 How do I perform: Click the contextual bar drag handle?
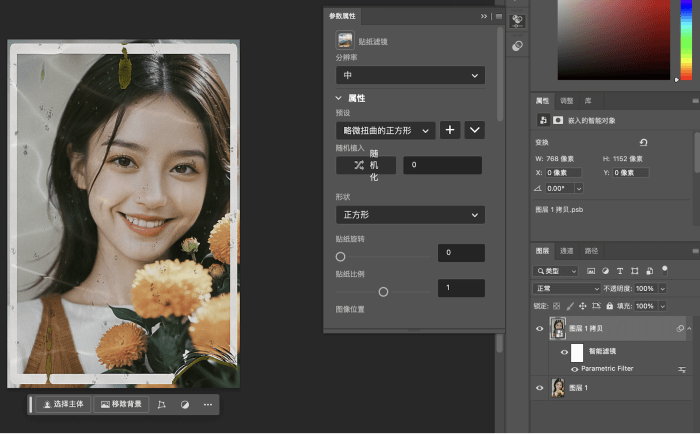[x=30, y=404]
